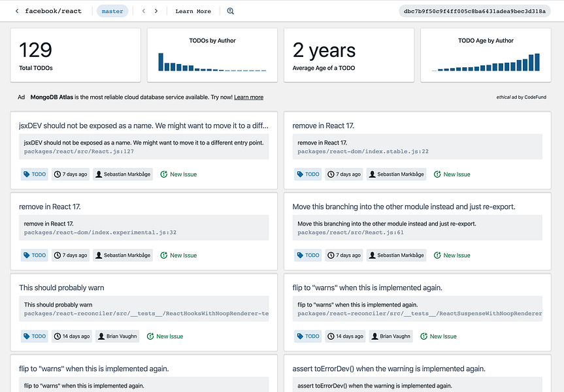Create New Issue for the jsxDEV TODO
Image resolution: width=564 pixels, height=392 pixels.
coord(178,174)
